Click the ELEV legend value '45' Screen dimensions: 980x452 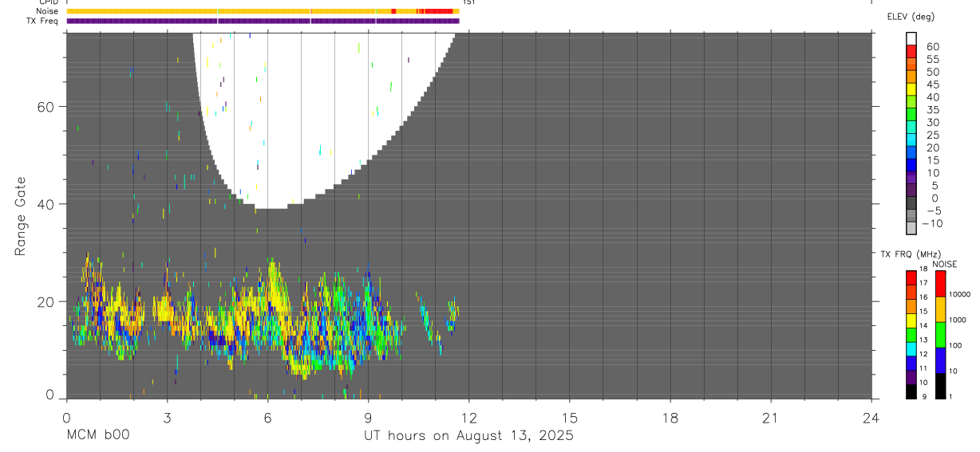click(932, 85)
